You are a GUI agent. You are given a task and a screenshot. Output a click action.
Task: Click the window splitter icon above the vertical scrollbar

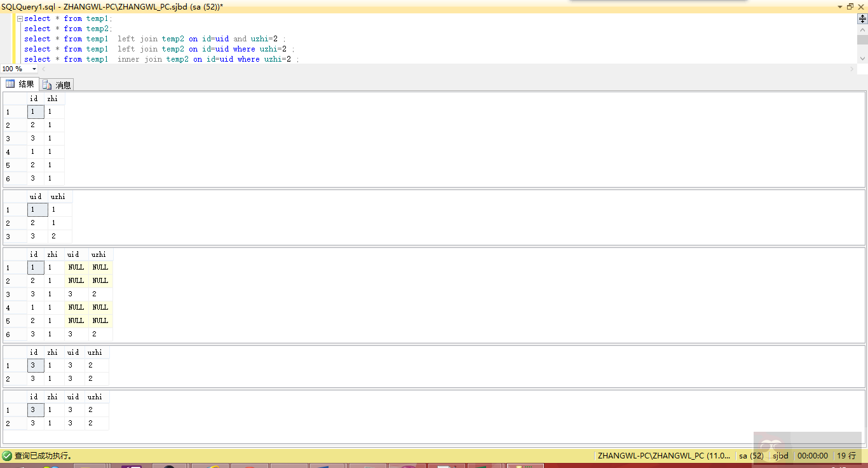862,18
